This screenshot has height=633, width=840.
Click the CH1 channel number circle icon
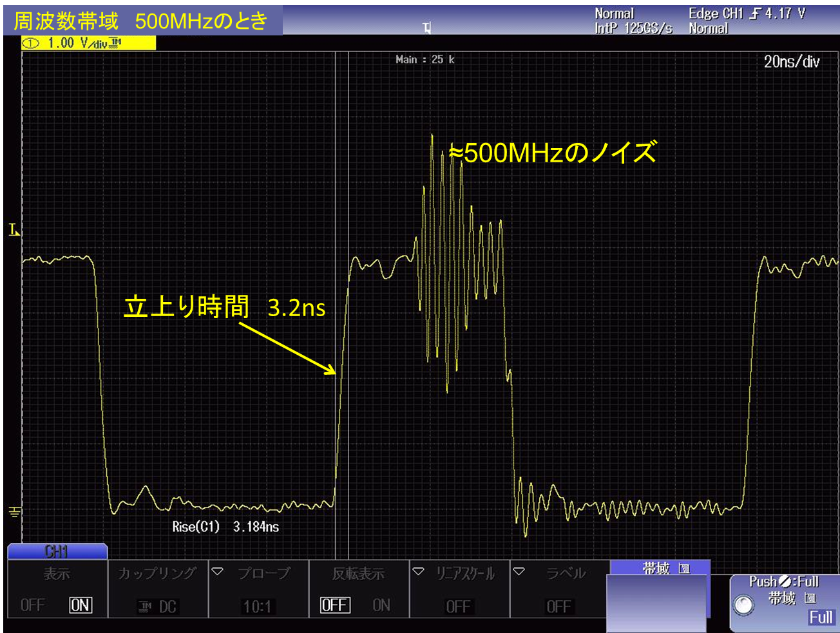(31, 43)
